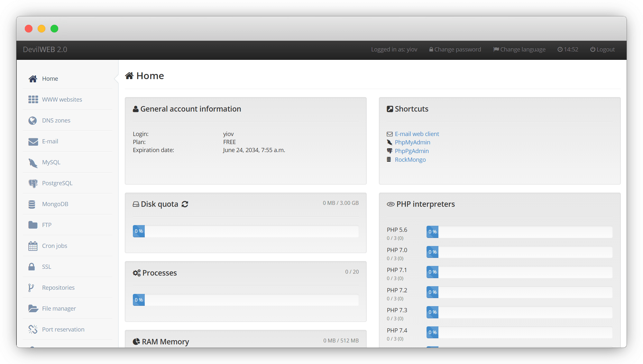Click the Cron jobs calendar icon
Viewport: 643px width, 364px height.
pos(33,246)
